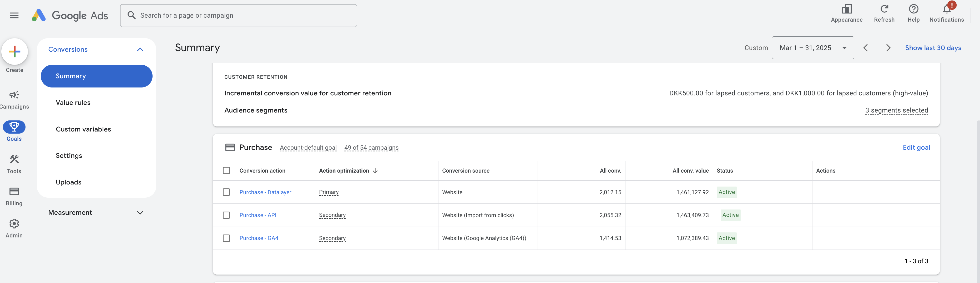Check the Purchase - Datalayer row checkbox

click(x=226, y=192)
